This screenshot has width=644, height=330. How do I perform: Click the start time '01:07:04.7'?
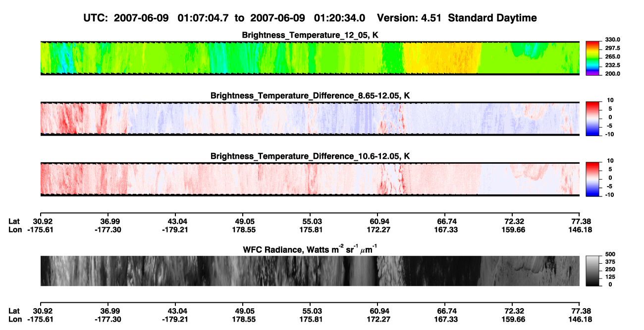[x=203, y=18]
